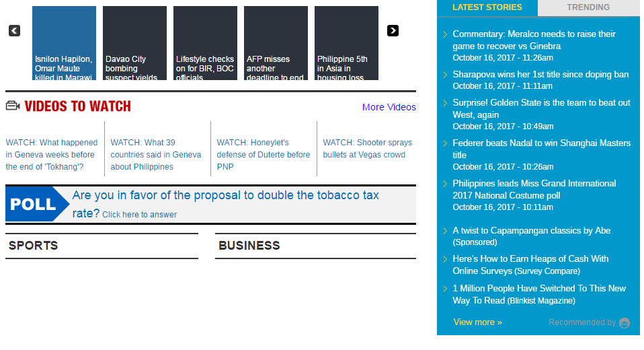The width and height of the screenshot is (644, 350).
Task: Click the right carousel arrow icon
Action: (393, 31)
